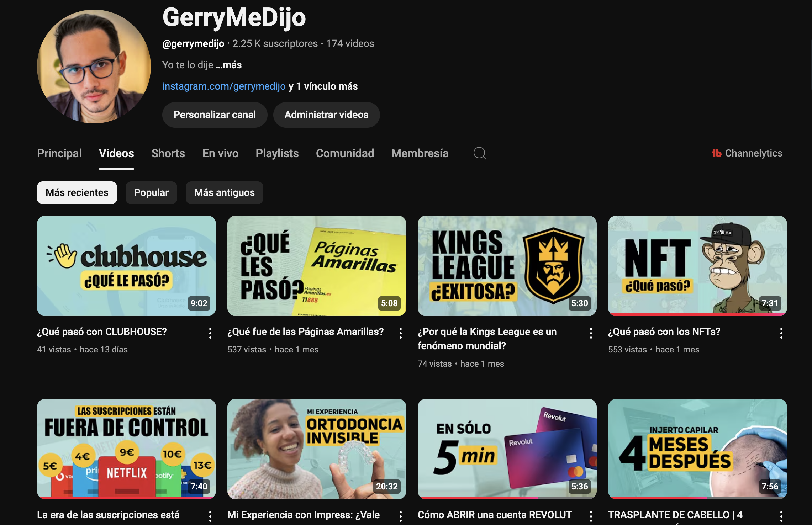This screenshot has height=525, width=812.
Task: Open three-dot menu for Kings League video
Action: 591,333
